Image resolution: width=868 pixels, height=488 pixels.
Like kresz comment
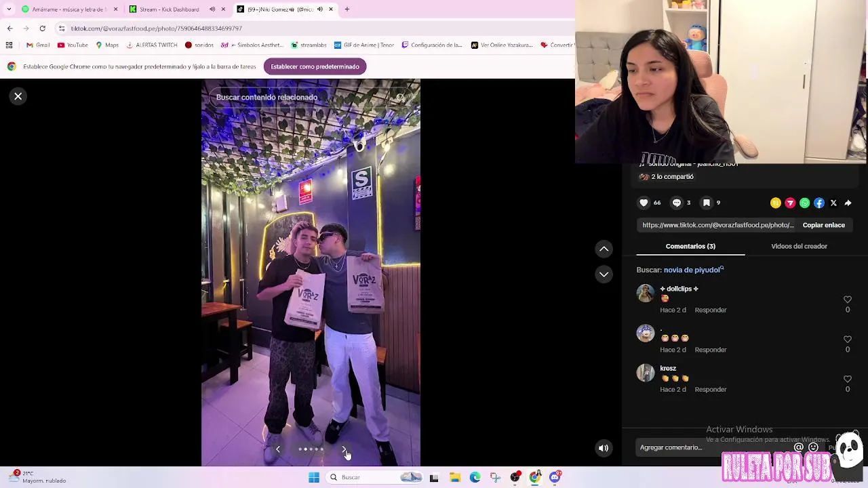pos(847,380)
